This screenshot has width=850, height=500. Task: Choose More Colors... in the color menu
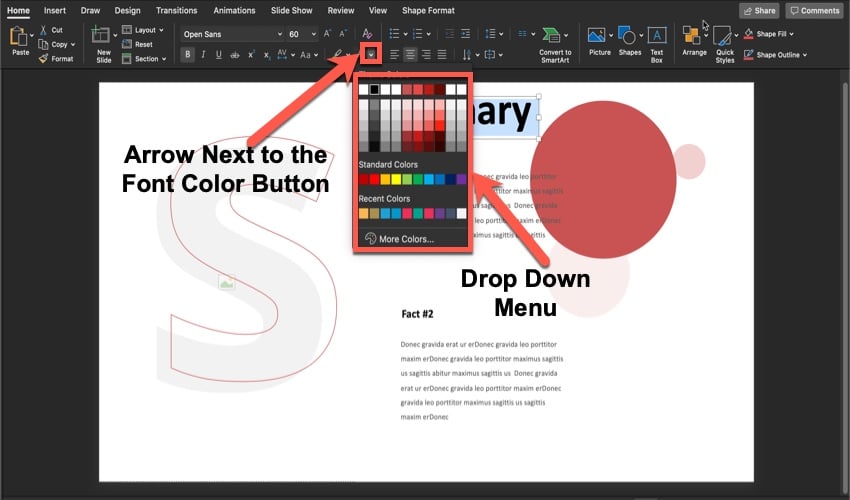tap(406, 239)
